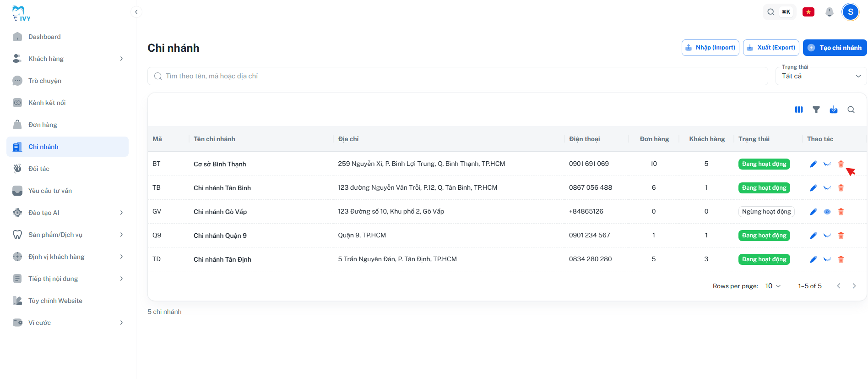
Task: Open the user avatar S menu
Action: pos(851,12)
